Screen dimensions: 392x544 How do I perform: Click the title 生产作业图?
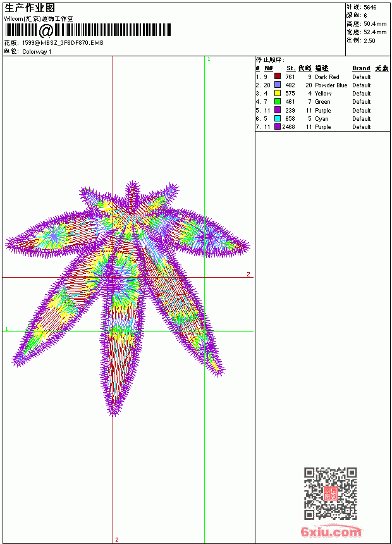[x=30, y=8]
